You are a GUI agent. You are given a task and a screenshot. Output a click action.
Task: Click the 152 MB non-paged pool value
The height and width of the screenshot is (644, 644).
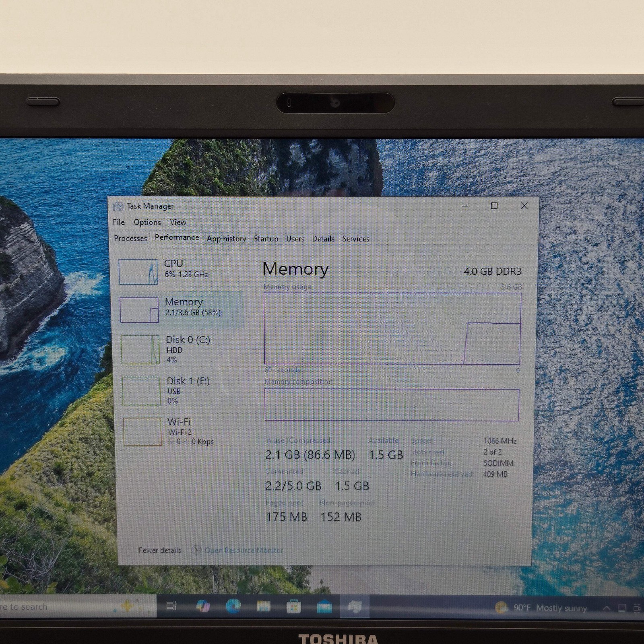point(341,517)
